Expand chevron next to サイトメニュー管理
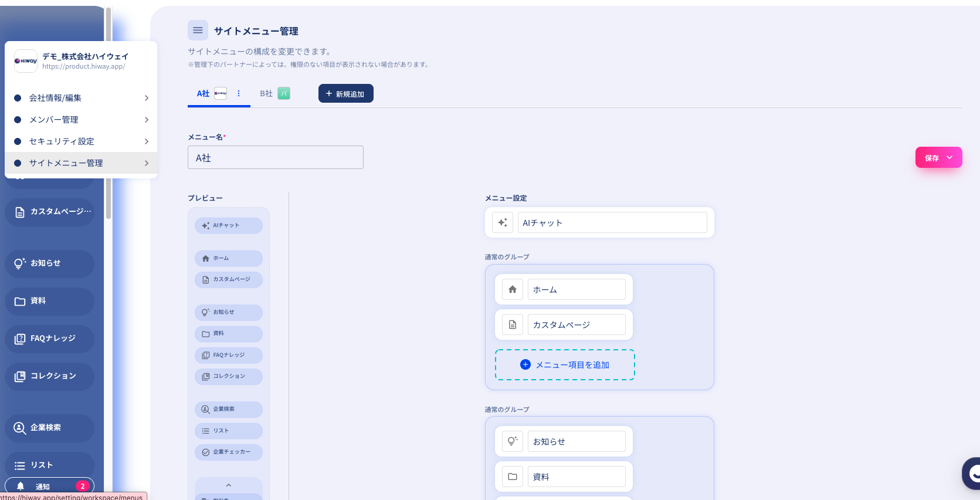Viewport: 980px width, 500px height. coord(147,163)
